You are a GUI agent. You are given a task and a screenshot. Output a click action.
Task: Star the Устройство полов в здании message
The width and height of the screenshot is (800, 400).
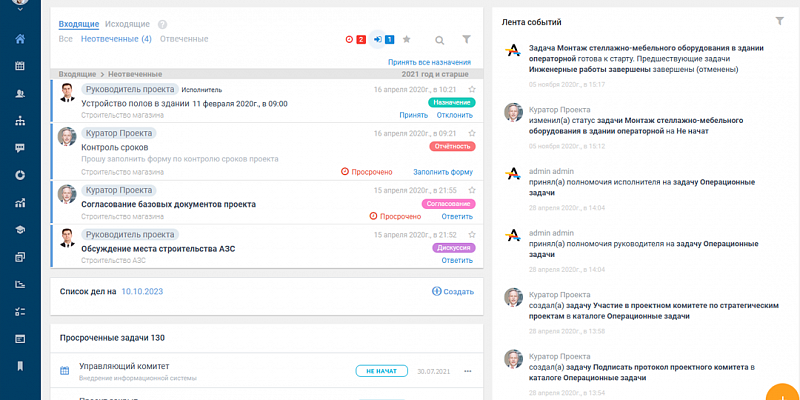pyautogui.click(x=472, y=89)
